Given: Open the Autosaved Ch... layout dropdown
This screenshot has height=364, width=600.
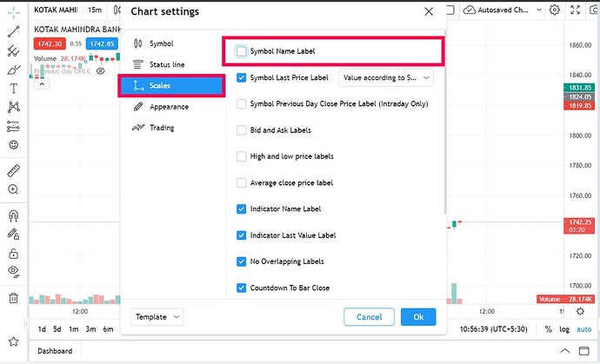Looking at the screenshot, I should 502,10.
